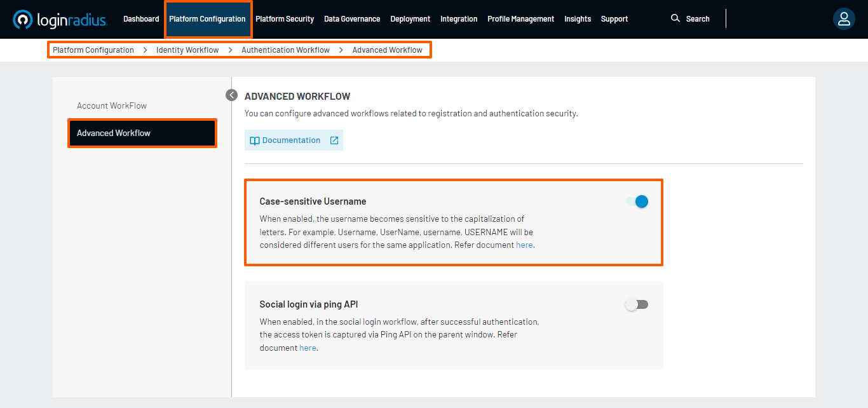Click the LoginRadius logo icon
Screen dimensions: 868x408
(23, 19)
